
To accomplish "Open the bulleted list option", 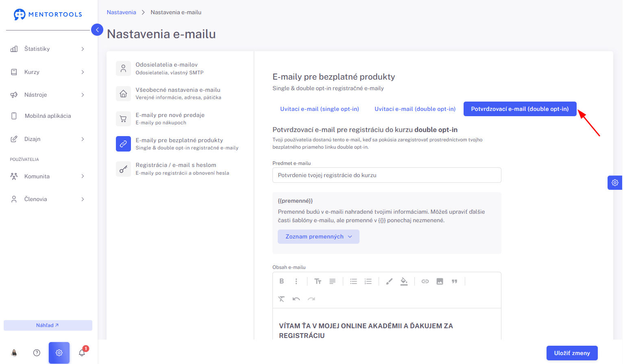I will pos(353,281).
